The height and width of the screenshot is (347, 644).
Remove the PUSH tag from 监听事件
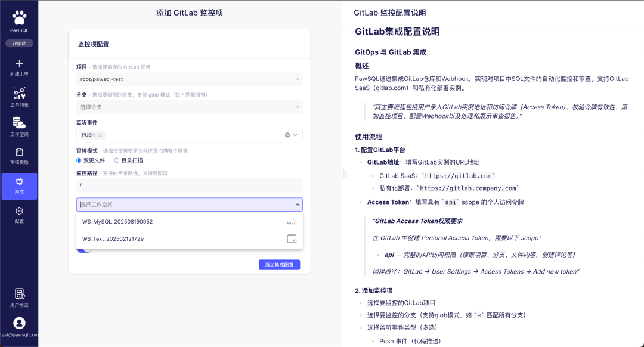click(100, 135)
